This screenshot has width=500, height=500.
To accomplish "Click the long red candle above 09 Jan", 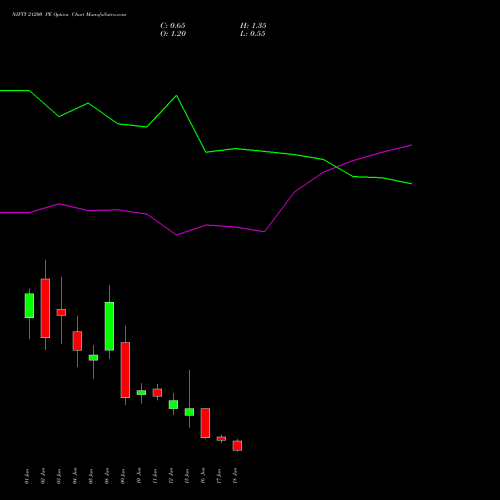I will 125,370.
